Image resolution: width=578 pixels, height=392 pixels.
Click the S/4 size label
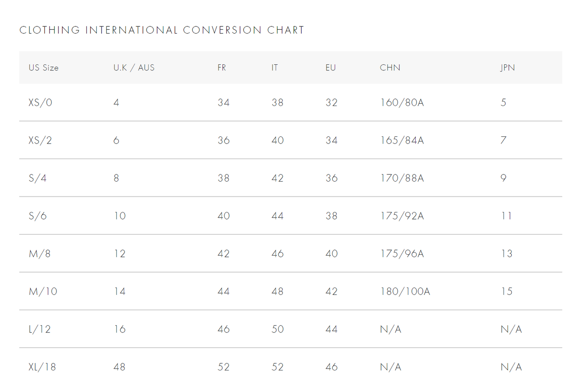(38, 178)
